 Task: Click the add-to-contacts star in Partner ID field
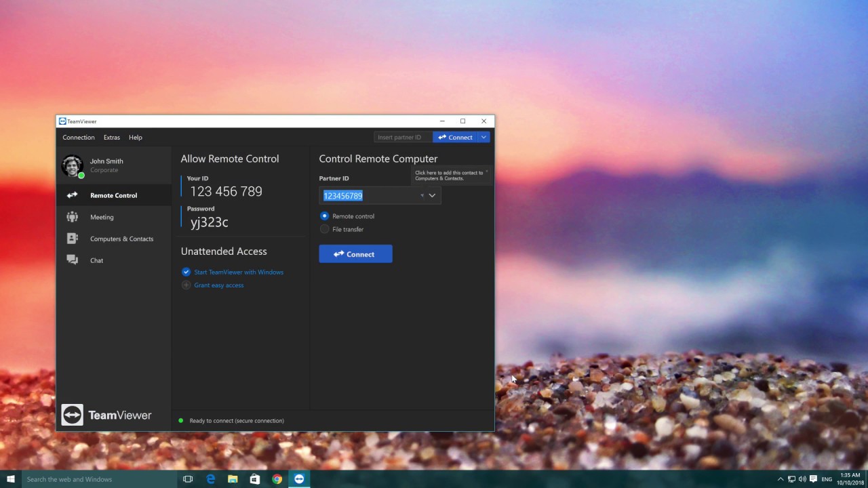(x=421, y=196)
